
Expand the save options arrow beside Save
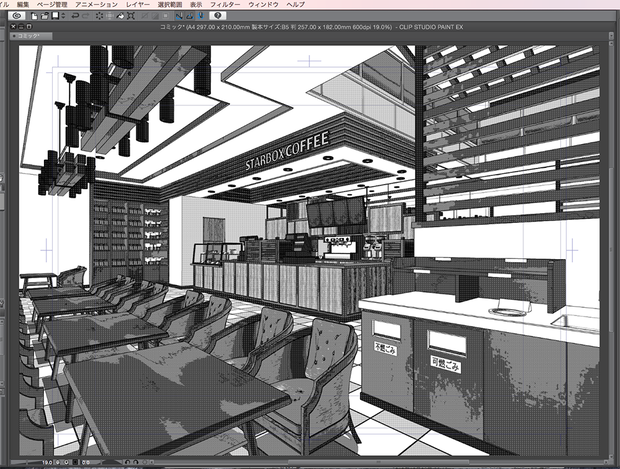[63, 16]
